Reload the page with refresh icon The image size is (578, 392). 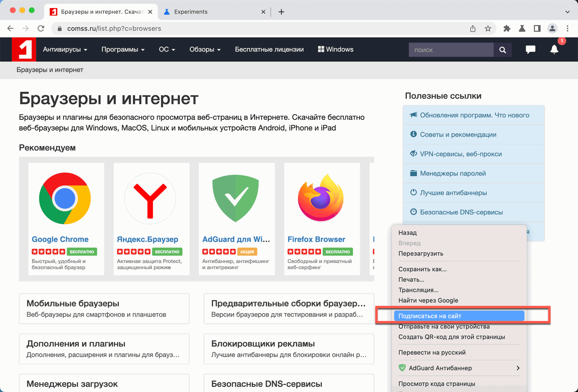(x=41, y=28)
